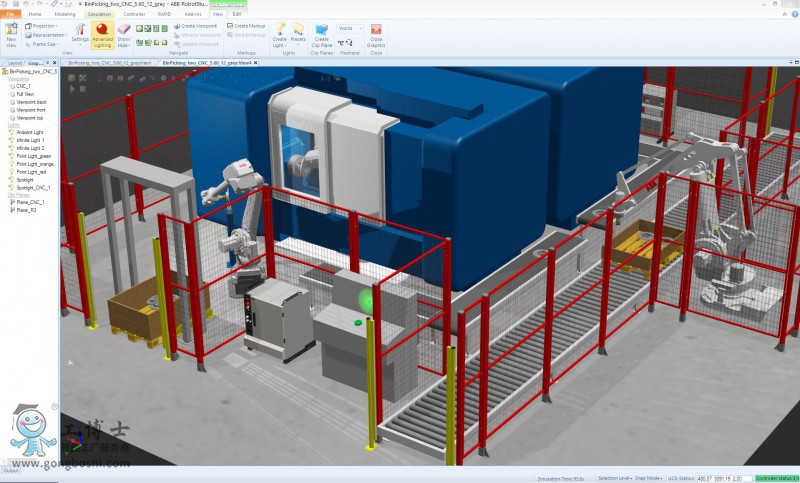Toggle the Spotlight_CNC_1 bulb icon
This screenshot has width=800, height=483.
(x=12, y=188)
